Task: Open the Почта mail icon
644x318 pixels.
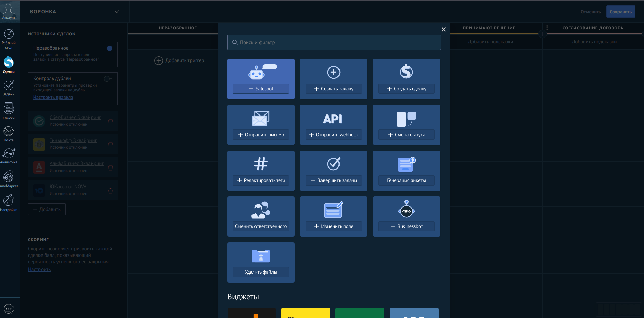Action: 9,134
